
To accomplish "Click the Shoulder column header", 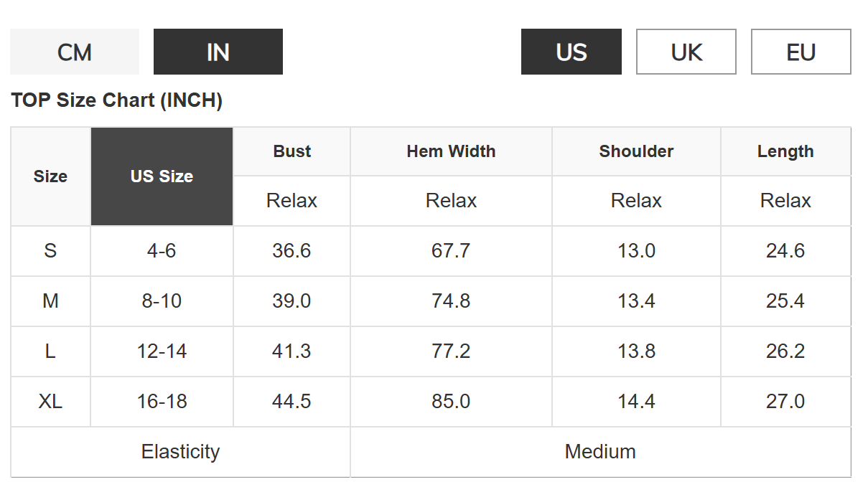I will click(x=636, y=151).
